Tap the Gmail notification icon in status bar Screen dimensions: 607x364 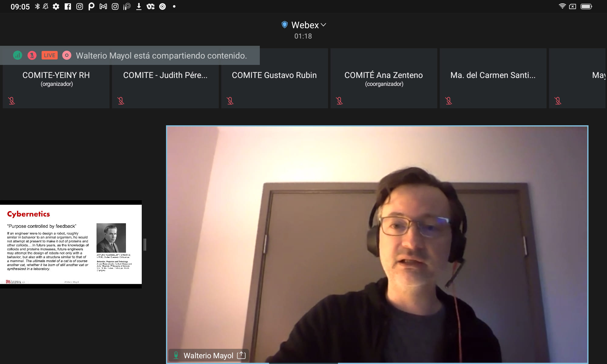(103, 6)
